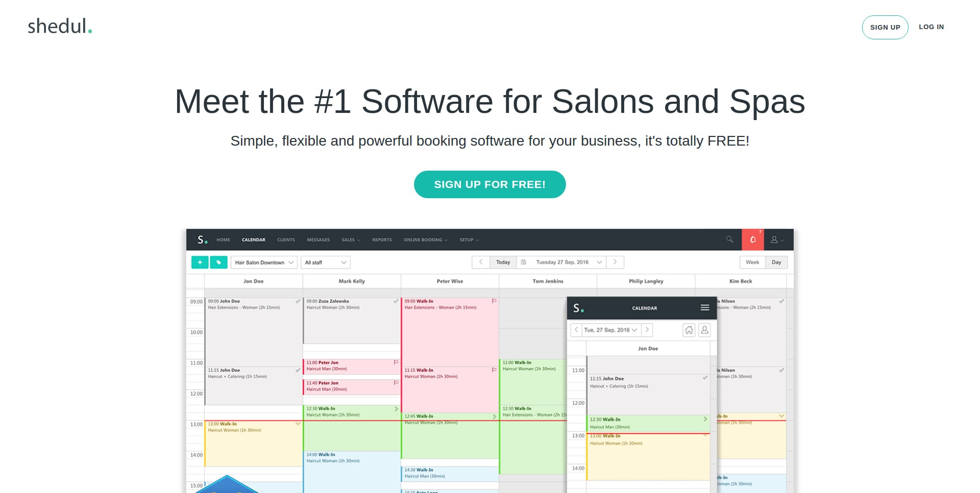Open Peter Wise 09:00 Walk-In appointment

450,332
